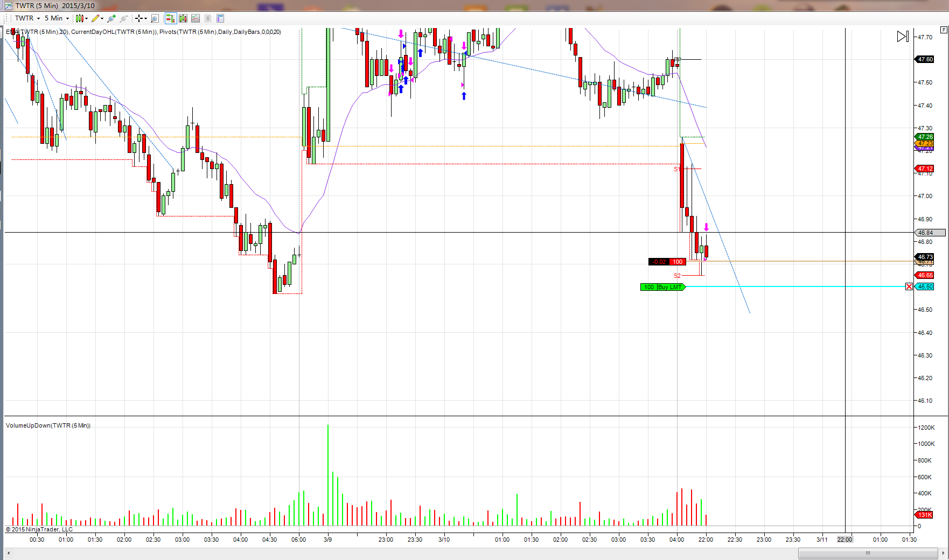
Task: Open the Data Series candlestick icon
Action: click(183, 18)
